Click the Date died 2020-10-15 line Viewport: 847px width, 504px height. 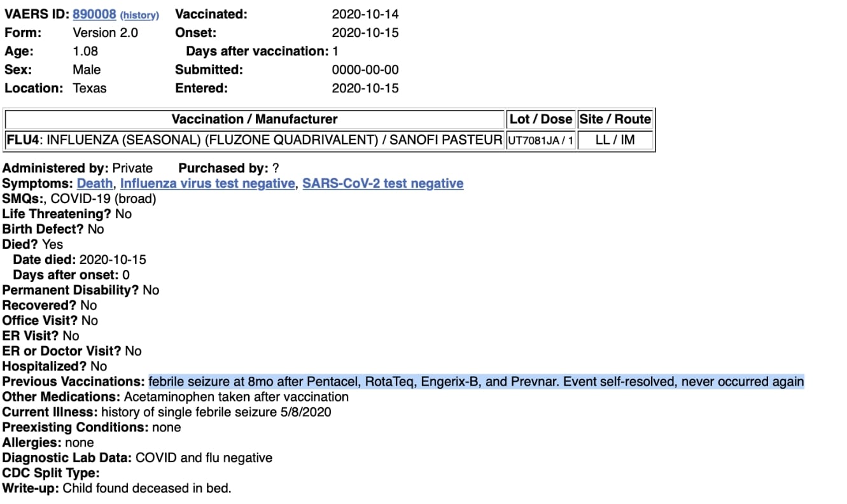pos(80,260)
